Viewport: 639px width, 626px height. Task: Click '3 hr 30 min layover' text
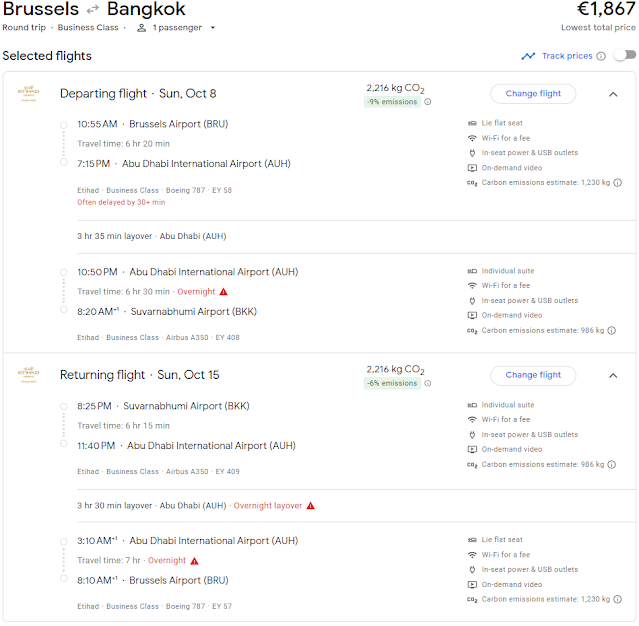[x=115, y=506]
